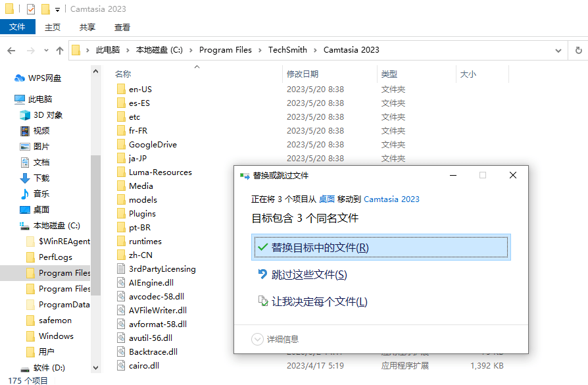
Task: Switch to the 共享 ribbon tab
Action: [87, 28]
